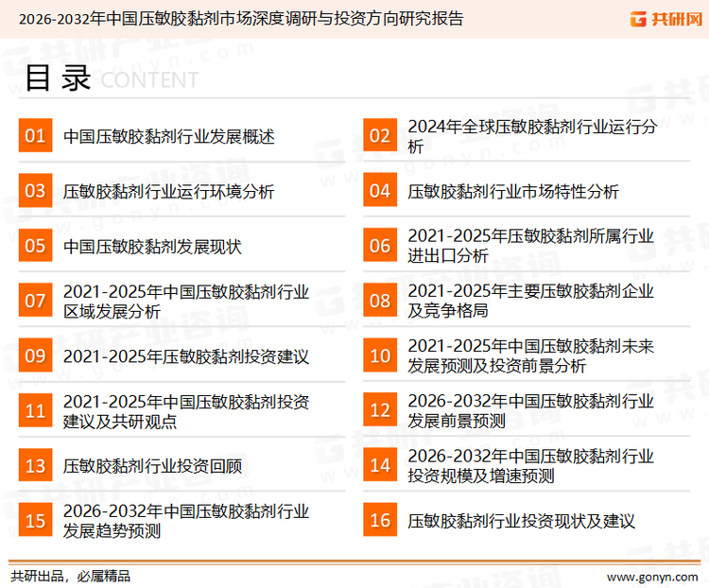The image size is (709, 588).
Task: Click the 共研网 logo in the header
Action: point(666,19)
